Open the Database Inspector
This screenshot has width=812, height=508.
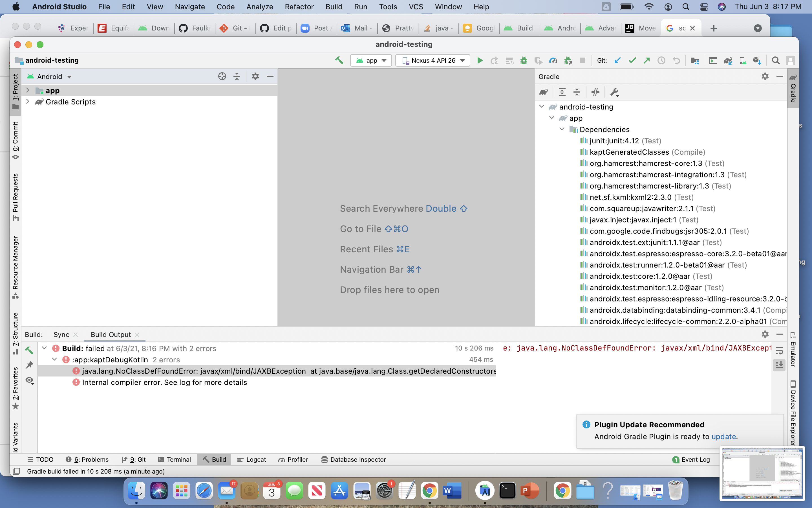point(354,460)
